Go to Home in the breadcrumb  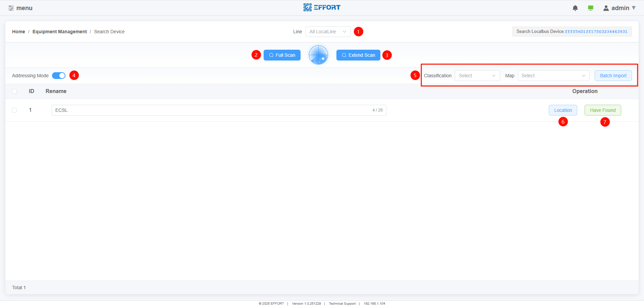(x=18, y=32)
